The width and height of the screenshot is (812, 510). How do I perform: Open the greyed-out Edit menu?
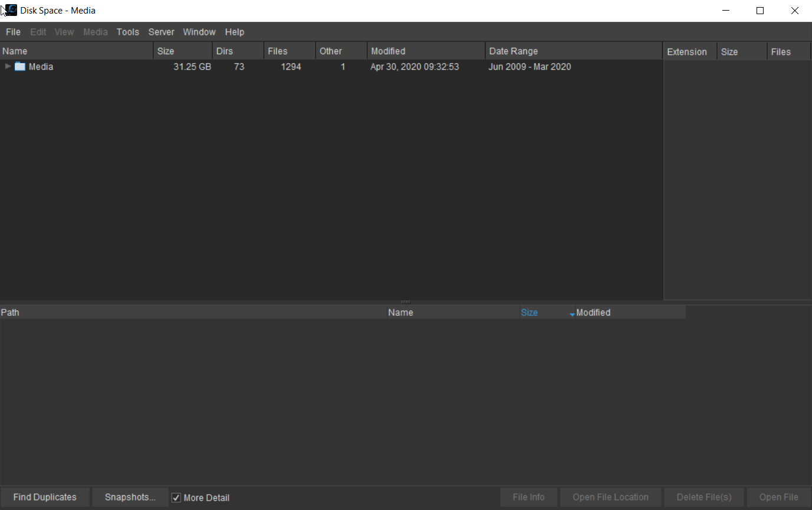(x=38, y=32)
